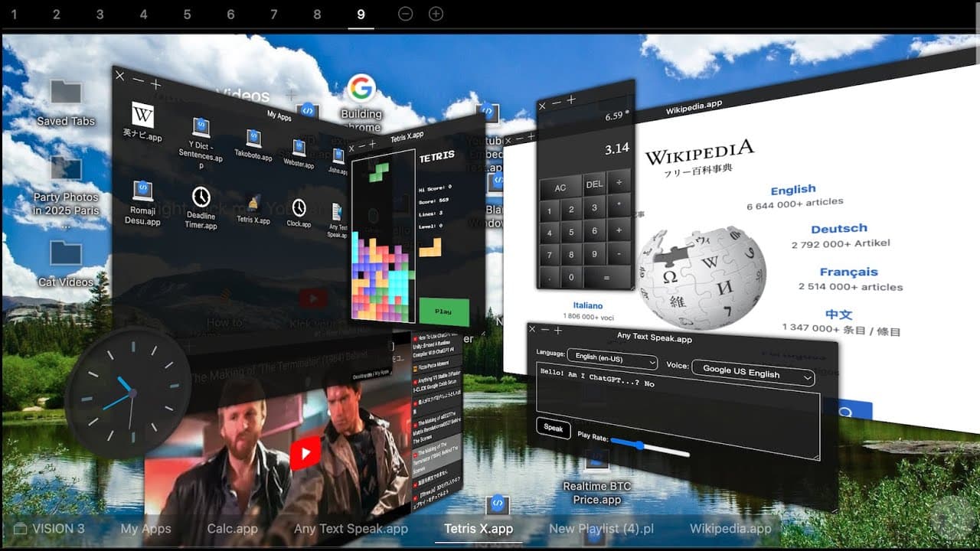Open Romaji Desu.app icon
Screen dimensions: 980x551
click(142, 191)
